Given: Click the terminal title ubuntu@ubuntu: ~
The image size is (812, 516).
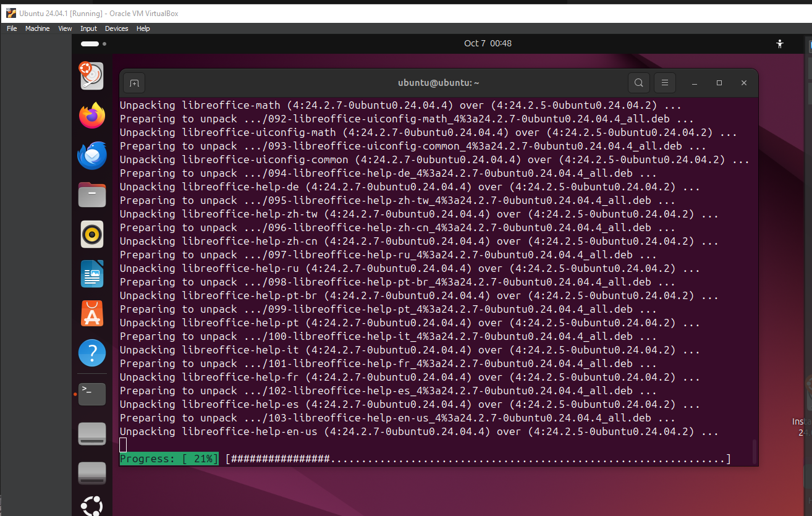Looking at the screenshot, I should click(439, 83).
